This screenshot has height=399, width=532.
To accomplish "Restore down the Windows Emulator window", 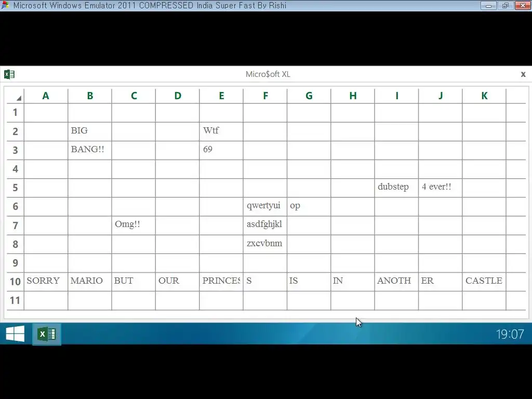I will tap(505, 5).
